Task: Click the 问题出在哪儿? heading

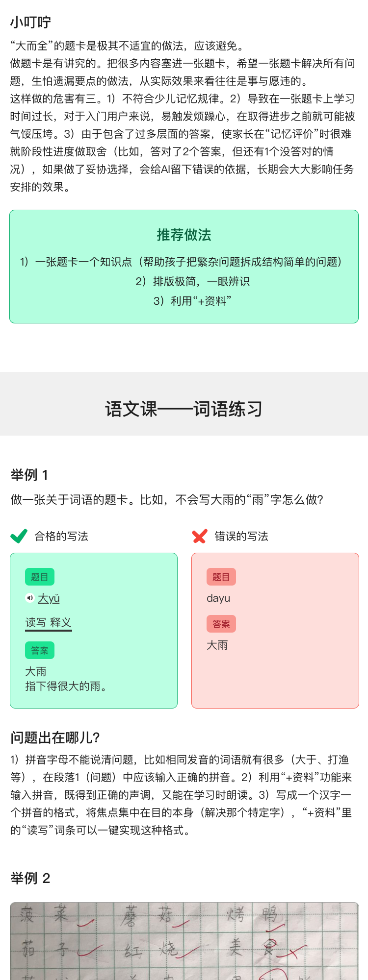Action: 55,737
